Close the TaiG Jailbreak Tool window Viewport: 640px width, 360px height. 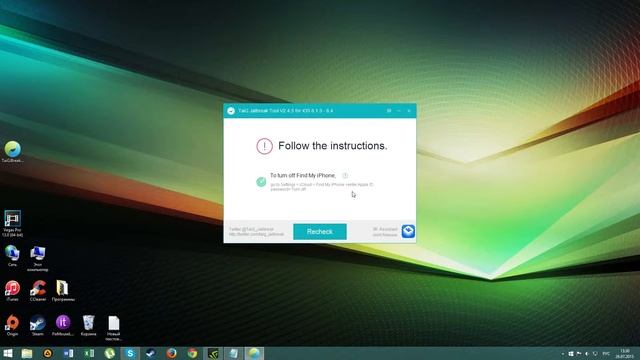(x=409, y=111)
